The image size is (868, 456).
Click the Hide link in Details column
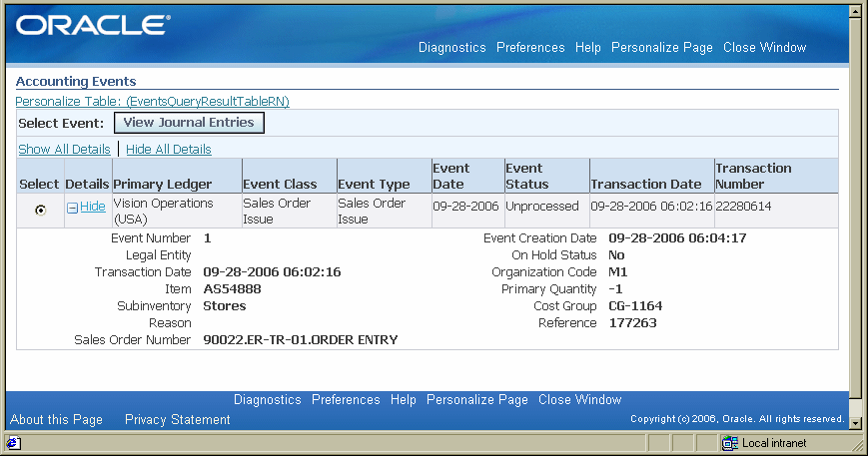93,207
